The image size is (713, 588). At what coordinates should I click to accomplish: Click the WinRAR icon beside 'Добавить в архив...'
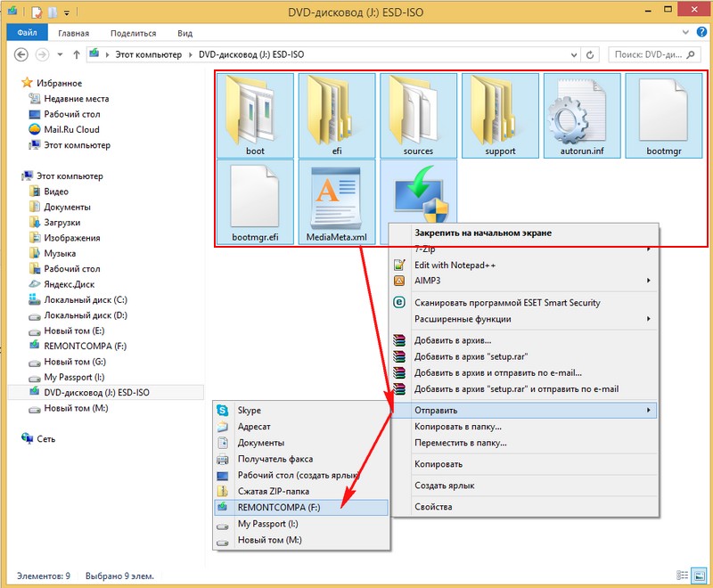pos(398,340)
